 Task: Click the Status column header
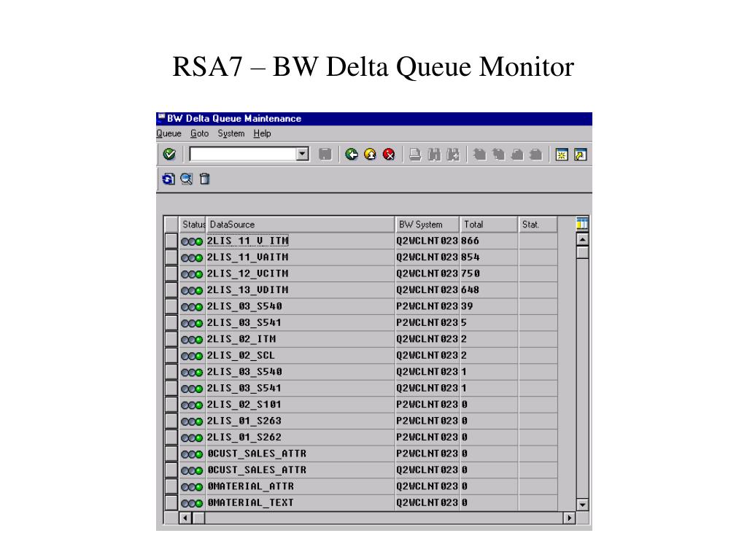pos(193,225)
